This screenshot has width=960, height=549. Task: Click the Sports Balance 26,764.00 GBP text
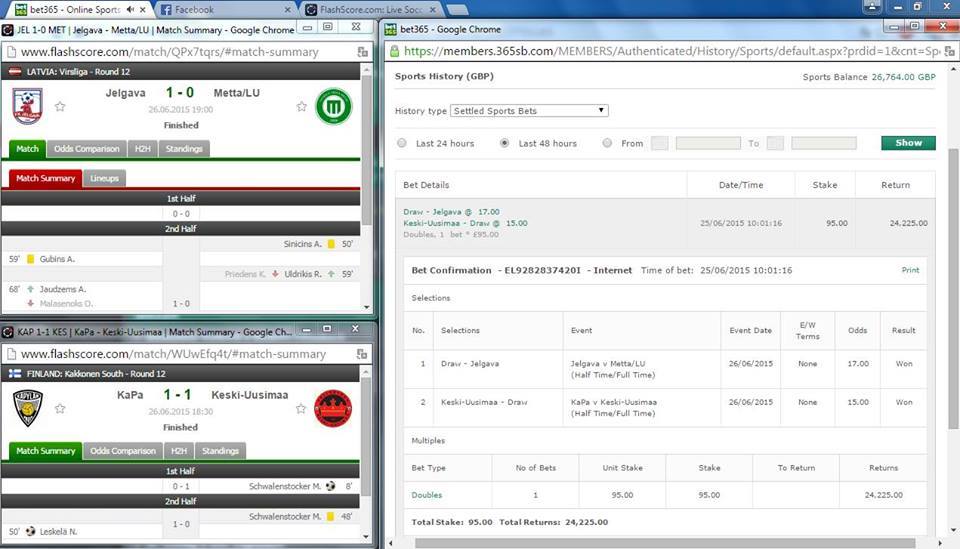click(869, 77)
